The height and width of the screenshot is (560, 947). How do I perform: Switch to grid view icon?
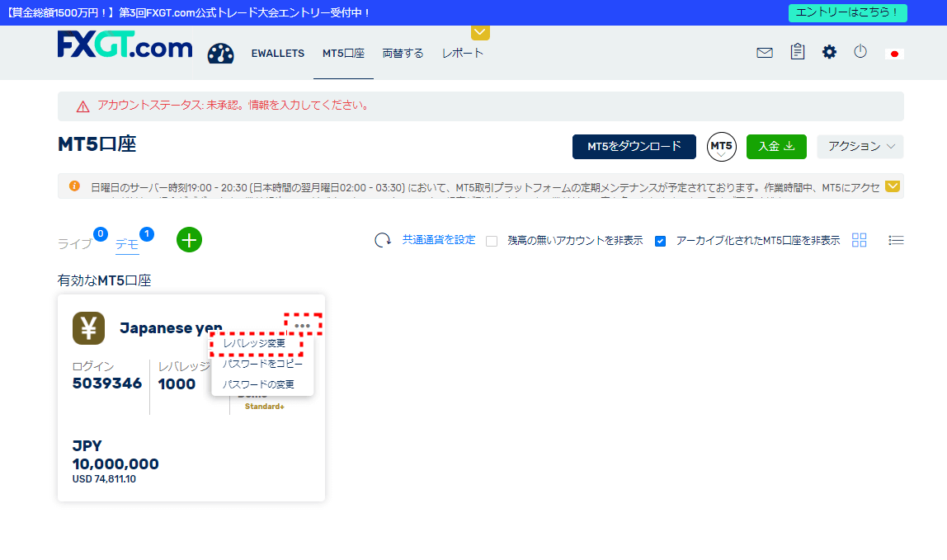[859, 240]
